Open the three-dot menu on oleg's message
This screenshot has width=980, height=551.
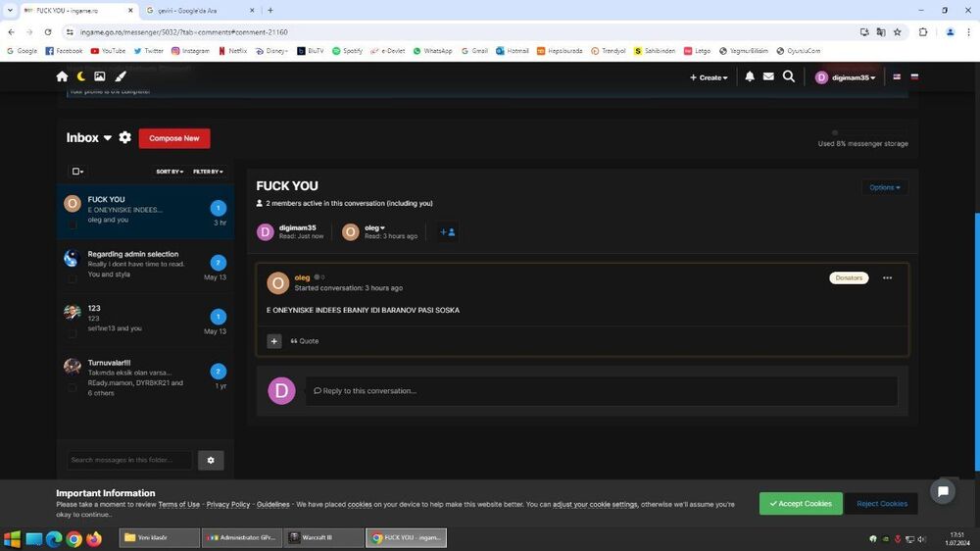coord(887,278)
